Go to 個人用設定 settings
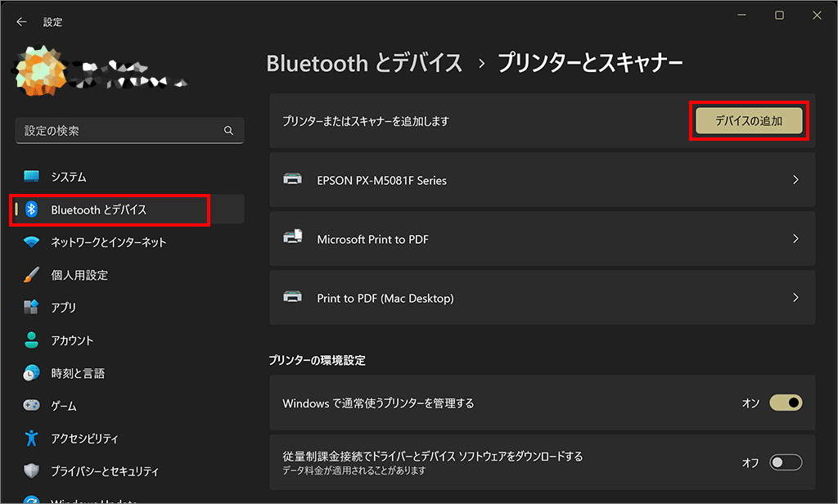838x504 pixels. (x=129, y=275)
